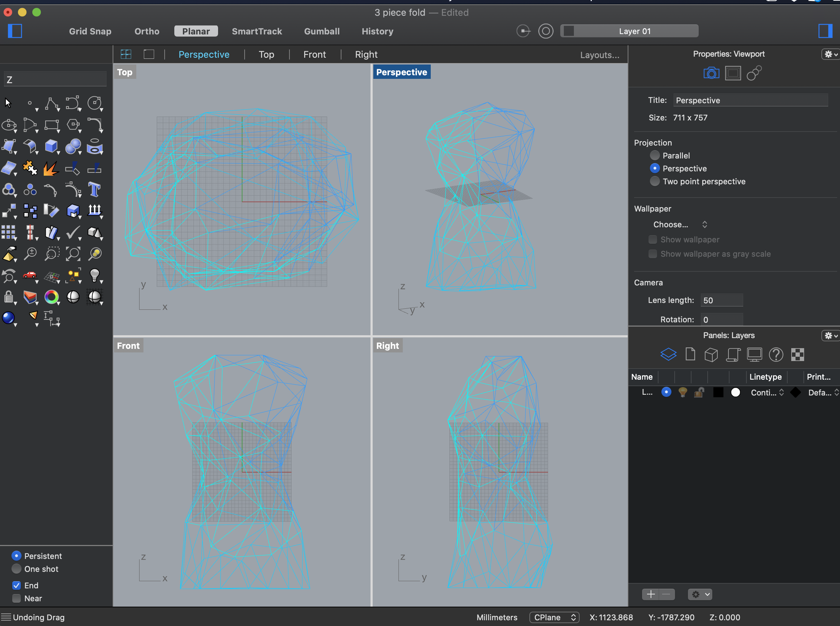The width and height of the screenshot is (840, 626).
Task: Uncheck the End object snap
Action: pyautogui.click(x=16, y=585)
